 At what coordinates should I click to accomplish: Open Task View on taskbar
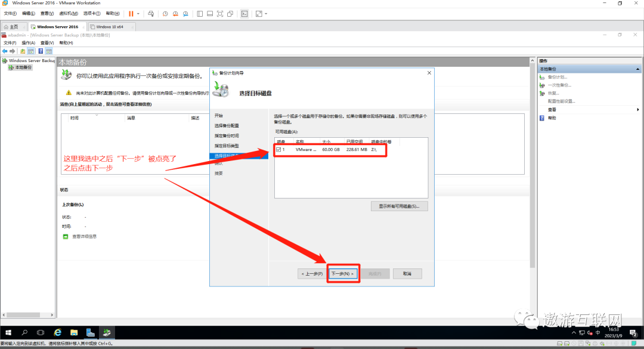tap(41, 332)
